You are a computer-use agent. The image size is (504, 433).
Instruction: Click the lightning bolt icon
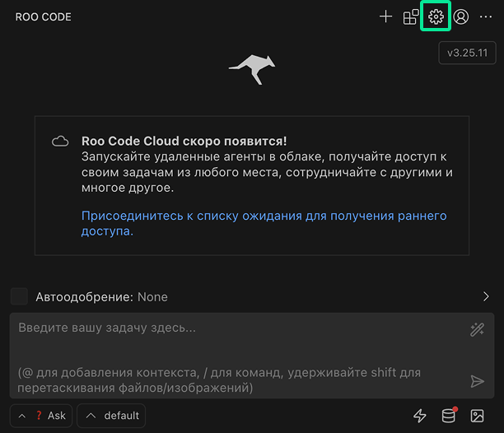(x=420, y=416)
